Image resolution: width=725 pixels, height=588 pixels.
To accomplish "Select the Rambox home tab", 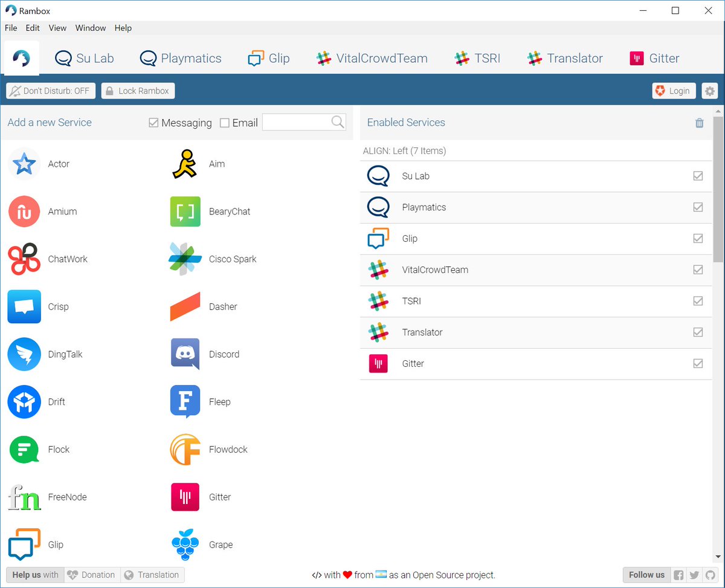I will (22, 58).
